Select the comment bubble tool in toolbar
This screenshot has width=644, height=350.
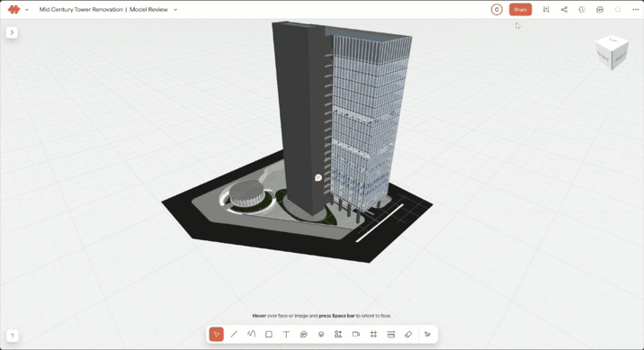coord(303,335)
